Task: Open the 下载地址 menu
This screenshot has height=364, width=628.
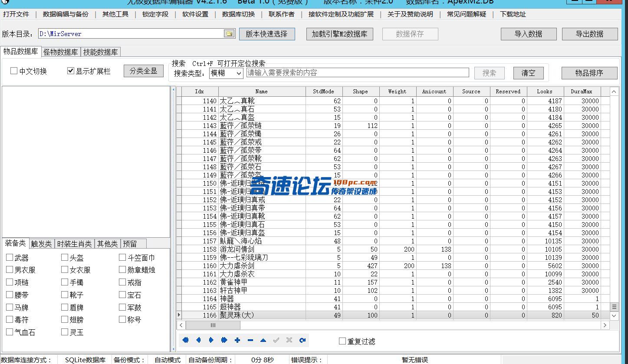Action: click(x=513, y=14)
